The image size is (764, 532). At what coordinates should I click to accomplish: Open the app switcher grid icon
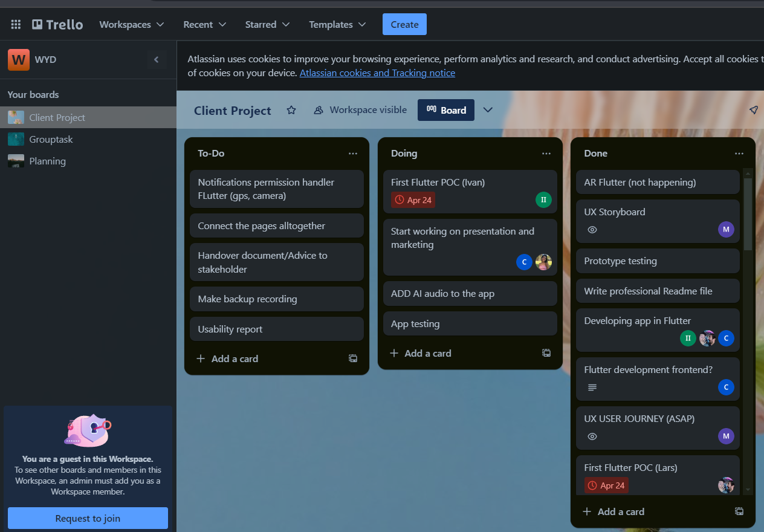click(16, 25)
